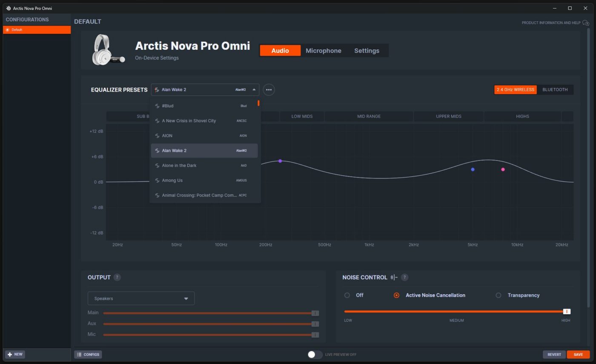Viewport: 596px width, 364px height.
Task: Choose the highlighted Alan Wake 2 preset
Action: (x=204, y=151)
